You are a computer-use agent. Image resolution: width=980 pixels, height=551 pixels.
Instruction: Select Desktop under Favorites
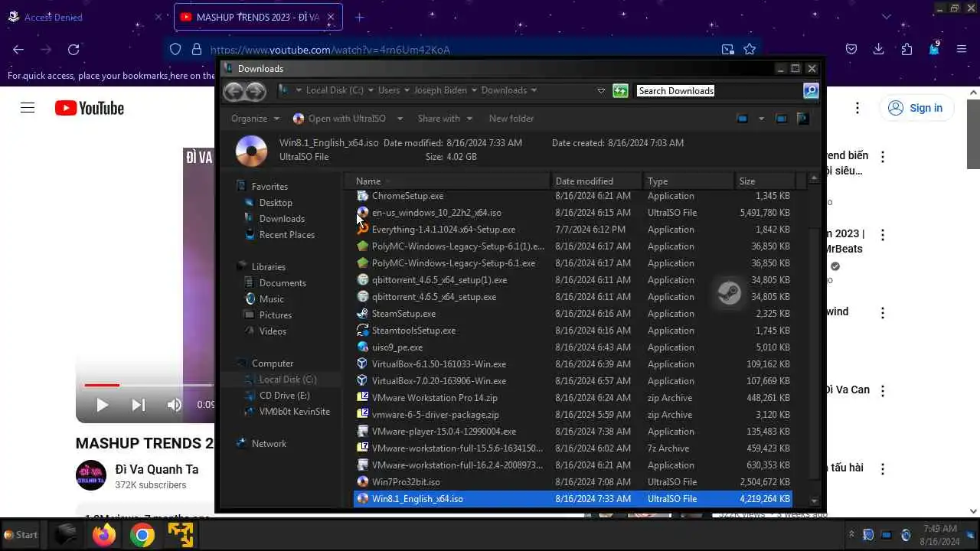pyautogui.click(x=276, y=203)
